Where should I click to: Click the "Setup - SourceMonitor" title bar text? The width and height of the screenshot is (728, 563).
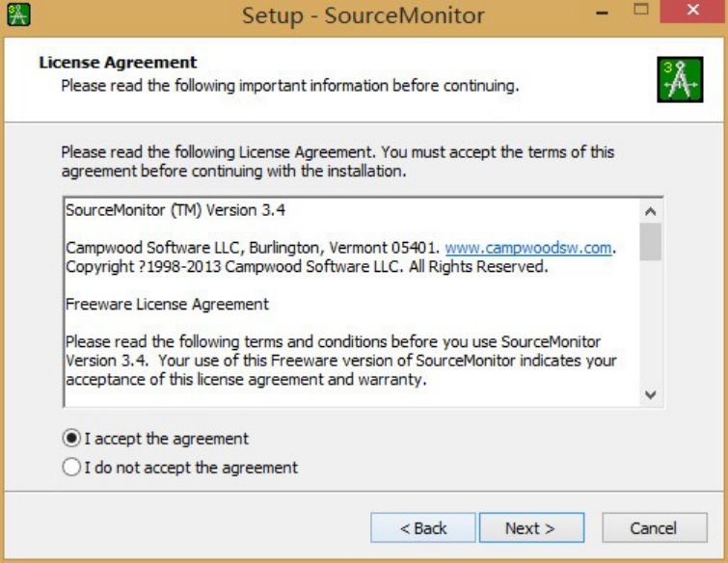pyautogui.click(x=363, y=15)
